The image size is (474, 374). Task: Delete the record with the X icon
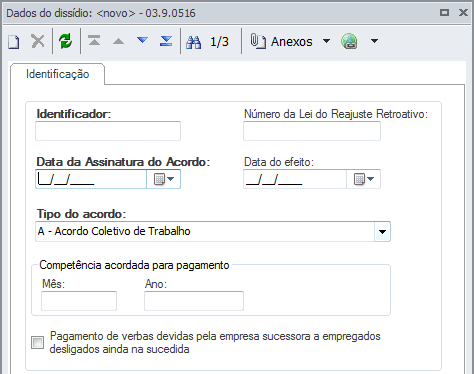(38, 41)
